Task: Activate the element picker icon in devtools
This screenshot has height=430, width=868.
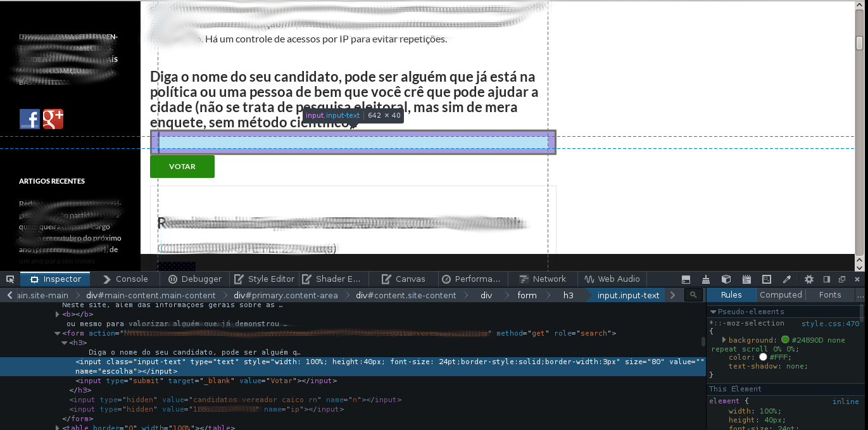Action: point(9,279)
